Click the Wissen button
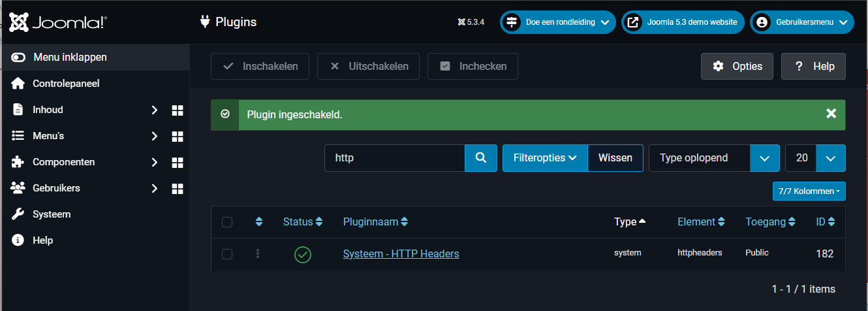This screenshot has width=868, height=311. coord(615,158)
